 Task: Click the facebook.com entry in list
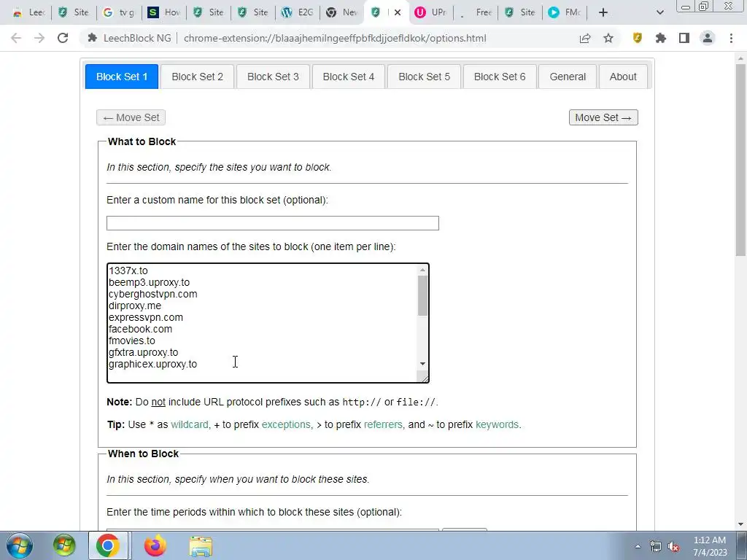click(140, 329)
